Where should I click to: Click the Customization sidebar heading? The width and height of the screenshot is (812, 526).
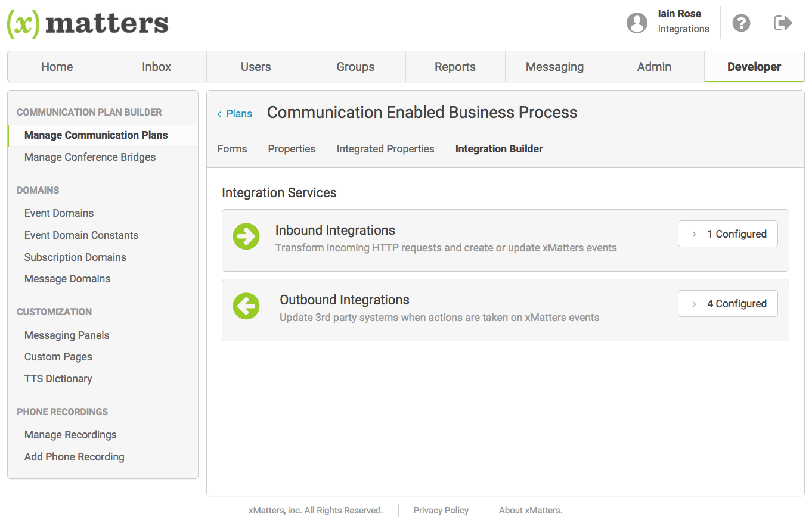(x=54, y=312)
